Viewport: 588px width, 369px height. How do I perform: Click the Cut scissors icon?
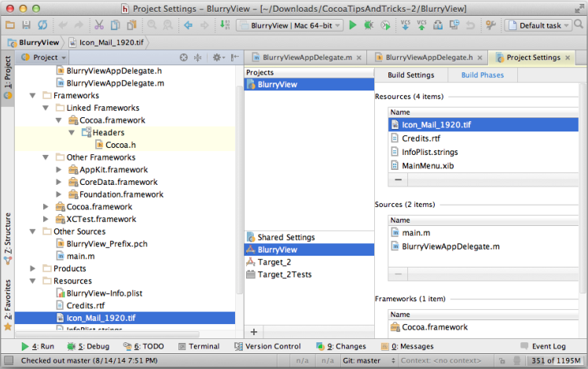(99, 25)
